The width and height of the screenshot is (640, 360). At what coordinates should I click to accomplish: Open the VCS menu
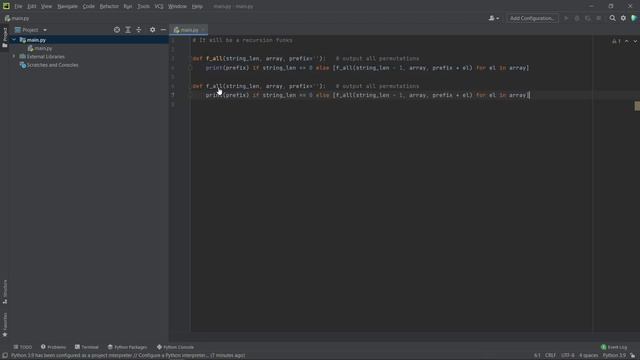pyautogui.click(x=159, y=7)
